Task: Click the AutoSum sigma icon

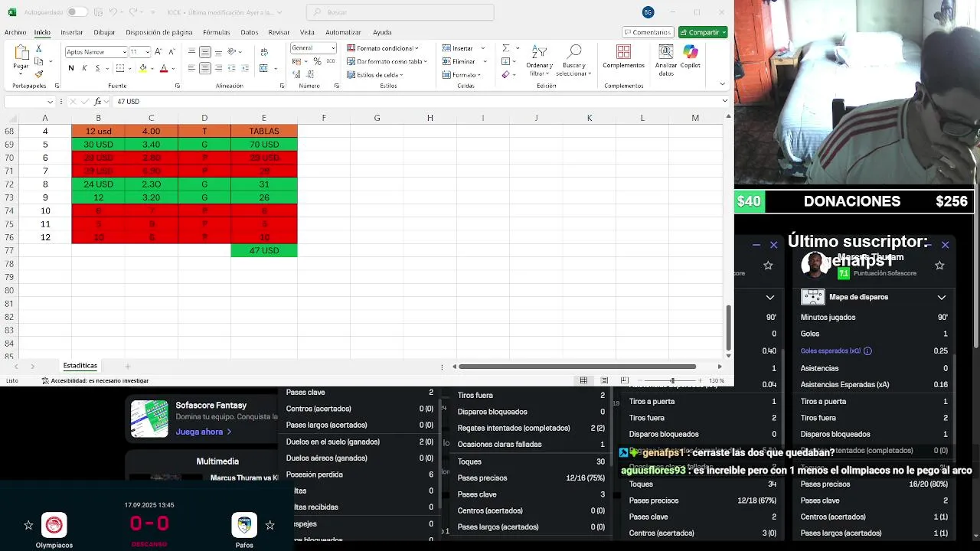Action: [506, 48]
